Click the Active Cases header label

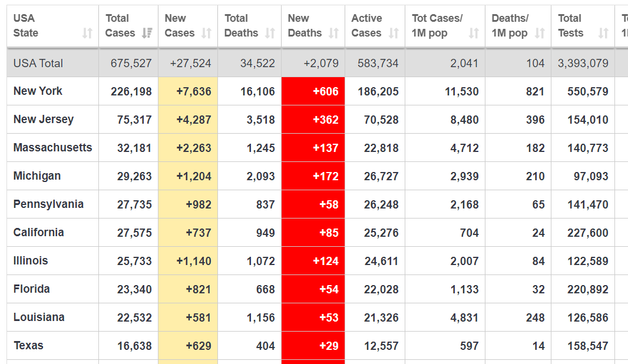point(366,26)
